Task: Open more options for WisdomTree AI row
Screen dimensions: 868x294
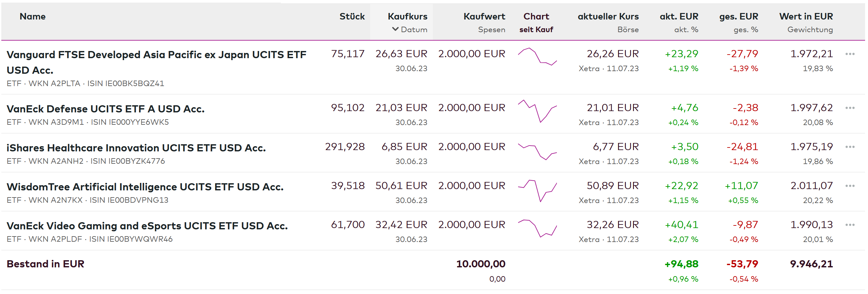Action: (849, 186)
